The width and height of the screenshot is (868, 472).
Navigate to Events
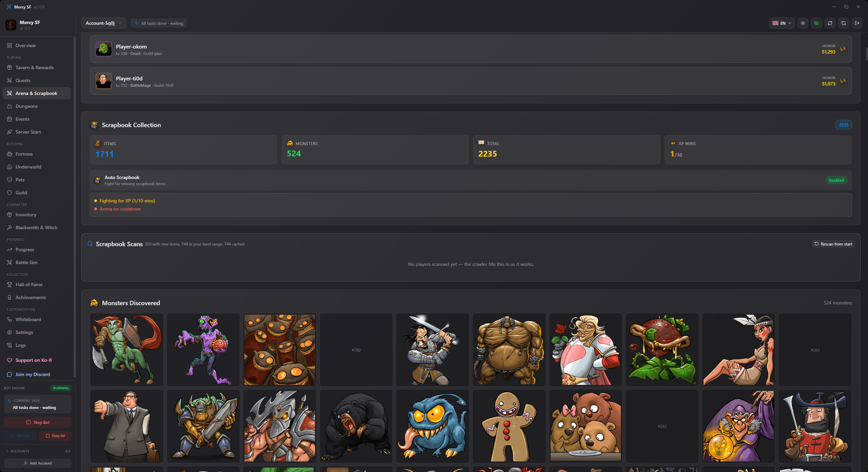click(37, 119)
